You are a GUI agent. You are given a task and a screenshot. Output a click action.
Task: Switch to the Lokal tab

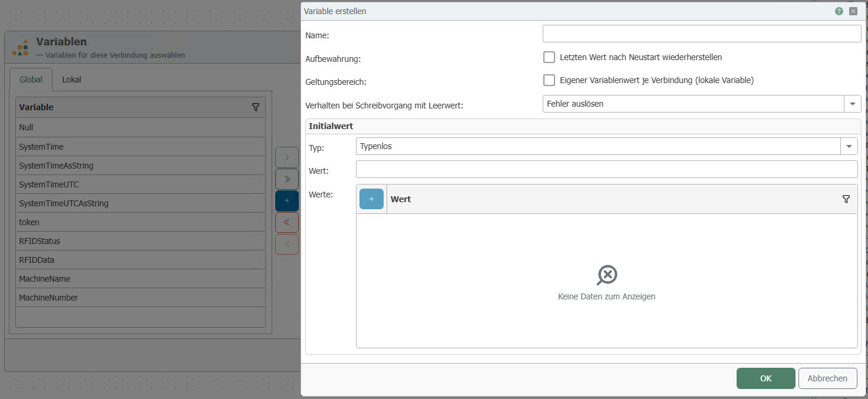click(72, 80)
